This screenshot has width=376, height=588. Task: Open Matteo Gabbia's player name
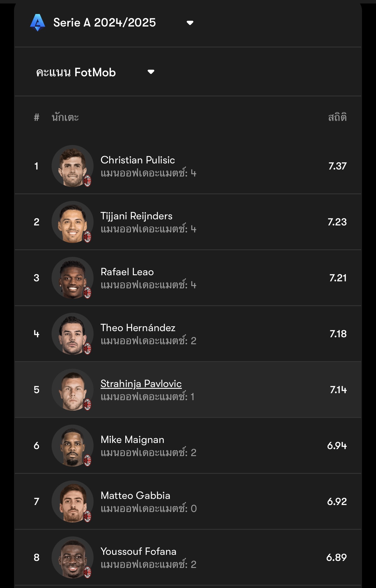click(135, 495)
